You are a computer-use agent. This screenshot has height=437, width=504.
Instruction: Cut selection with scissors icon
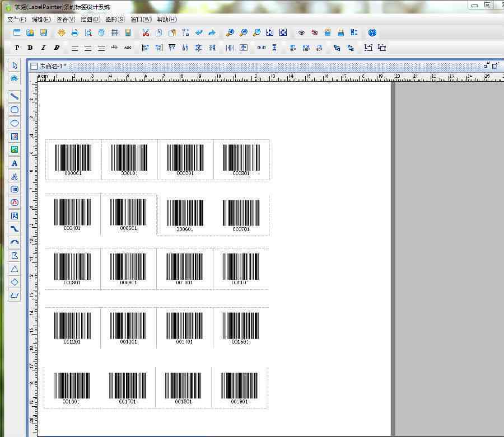pyautogui.click(x=146, y=32)
